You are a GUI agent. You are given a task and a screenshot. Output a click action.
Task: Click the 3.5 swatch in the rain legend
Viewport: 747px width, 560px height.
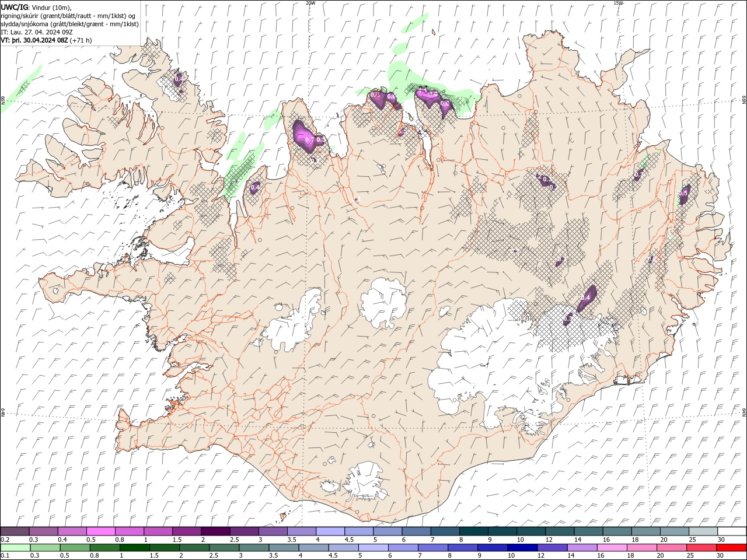pyautogui.click(x=283, y=548)
